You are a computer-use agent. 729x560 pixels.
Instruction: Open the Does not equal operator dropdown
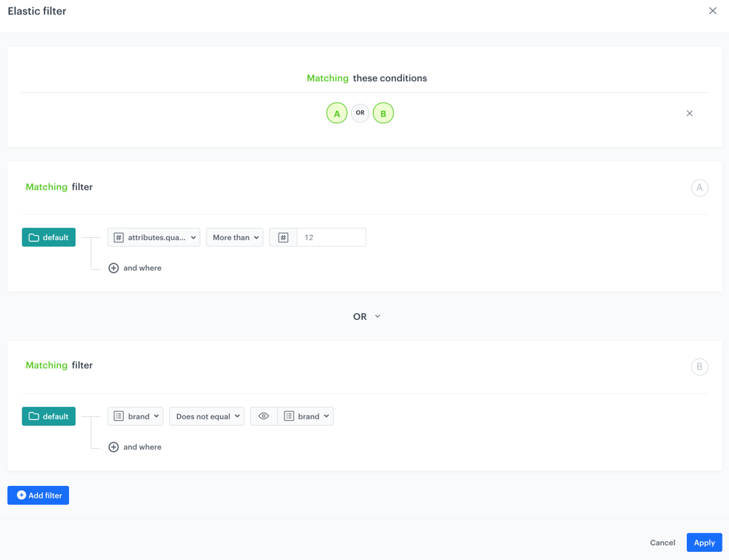click(207, 416)
